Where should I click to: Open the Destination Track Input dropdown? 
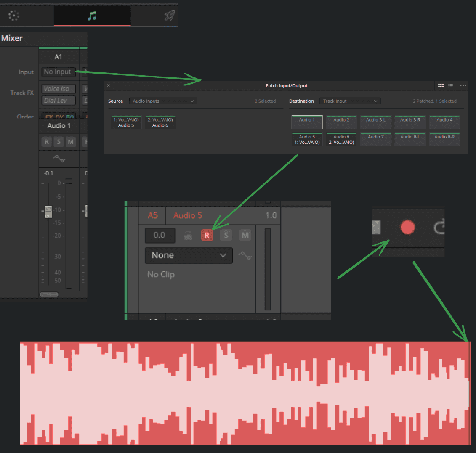coord(350,101)
